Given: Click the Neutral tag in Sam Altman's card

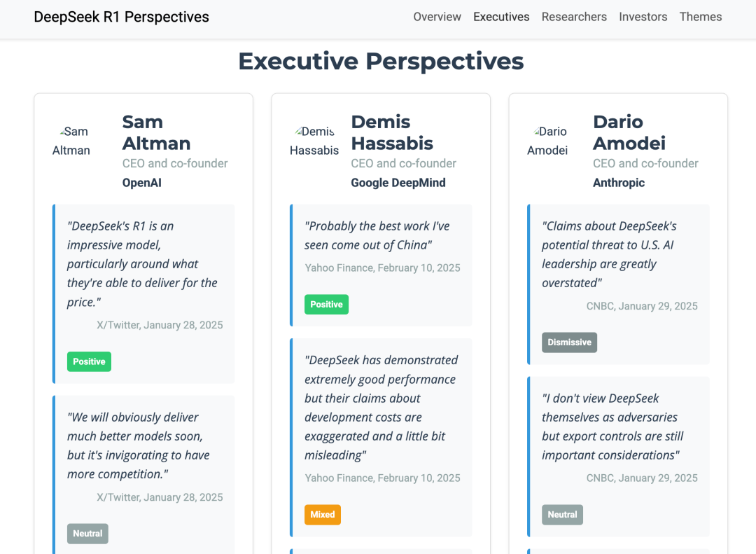Looking at the screenshot, I should pos(87,534).
